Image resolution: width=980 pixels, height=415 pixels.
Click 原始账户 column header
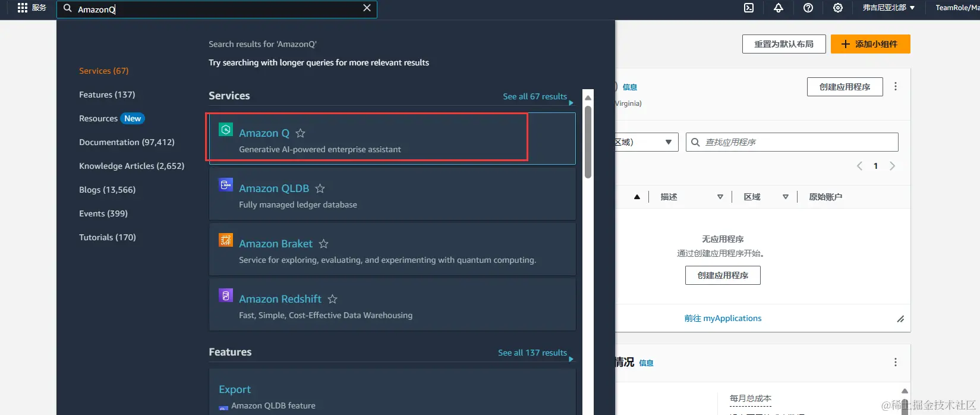825,197
